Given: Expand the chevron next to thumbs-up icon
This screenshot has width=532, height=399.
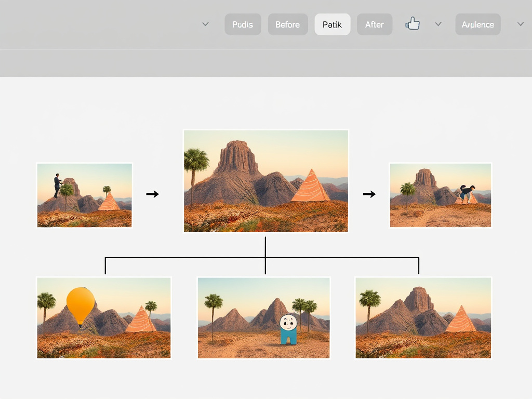Looking at the screenshot, I should click(x=438, y=24).
